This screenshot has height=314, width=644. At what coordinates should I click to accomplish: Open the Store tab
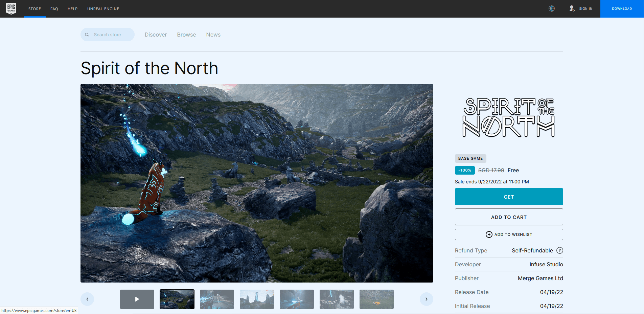34,9
